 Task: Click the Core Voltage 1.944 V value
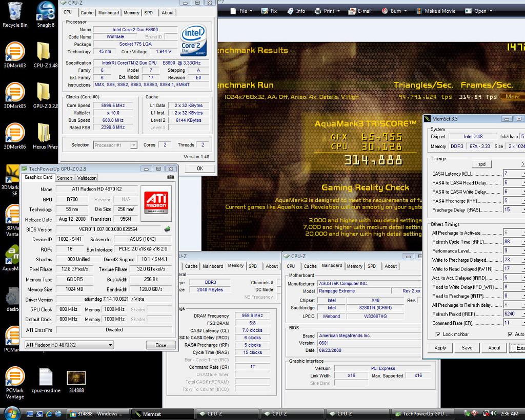tap(164, 52)
